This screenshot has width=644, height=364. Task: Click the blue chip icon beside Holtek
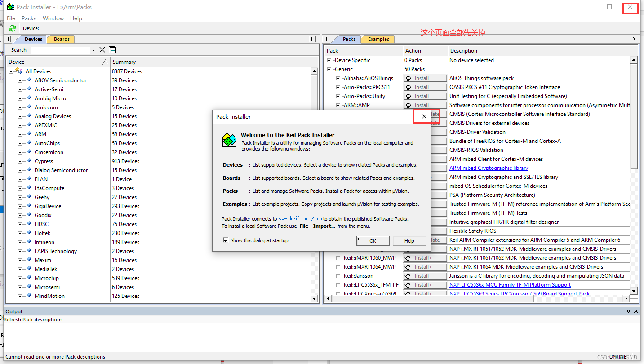click(x=30, y=233)
